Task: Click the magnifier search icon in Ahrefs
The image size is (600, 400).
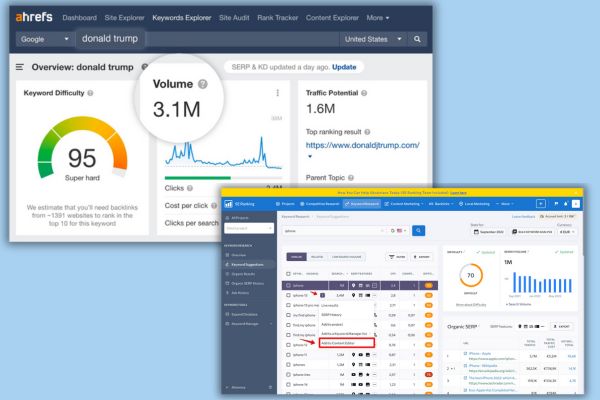Action: click(x=417, y=39)
